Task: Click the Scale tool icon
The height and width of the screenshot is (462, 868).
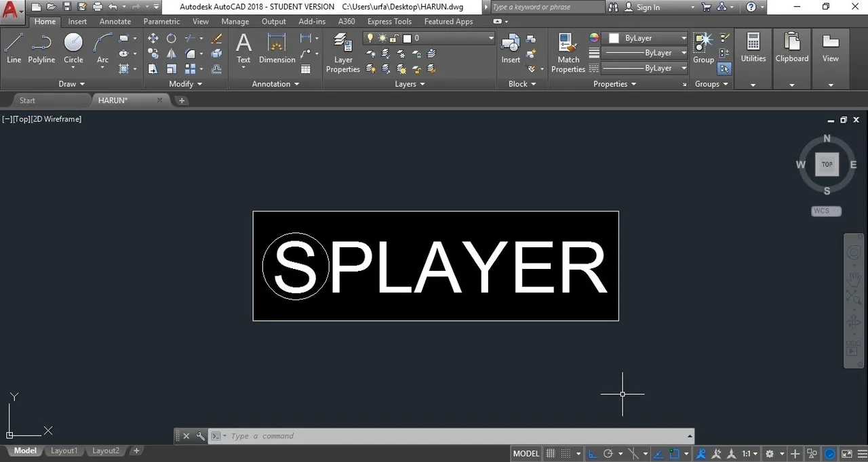Action: (x=172, y=68)
